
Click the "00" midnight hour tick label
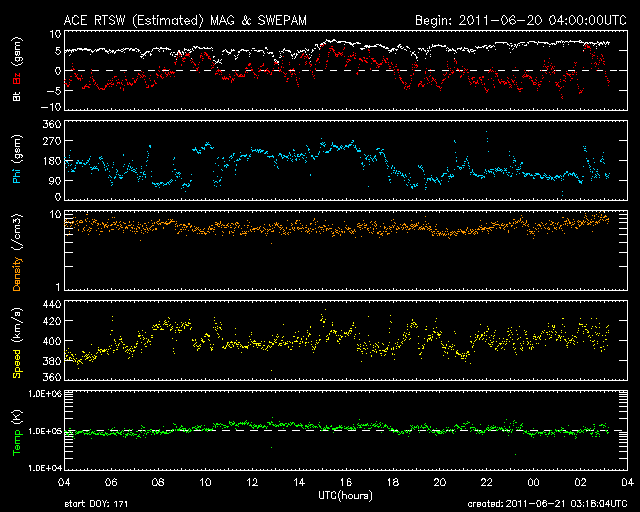(x=533, y=483)
